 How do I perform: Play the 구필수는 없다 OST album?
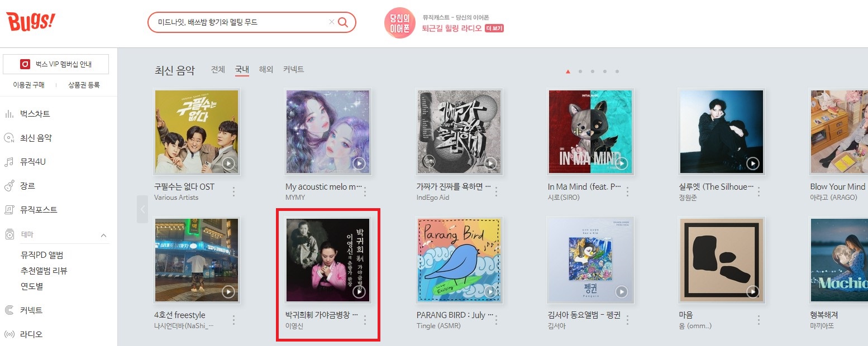pos(228,164)
